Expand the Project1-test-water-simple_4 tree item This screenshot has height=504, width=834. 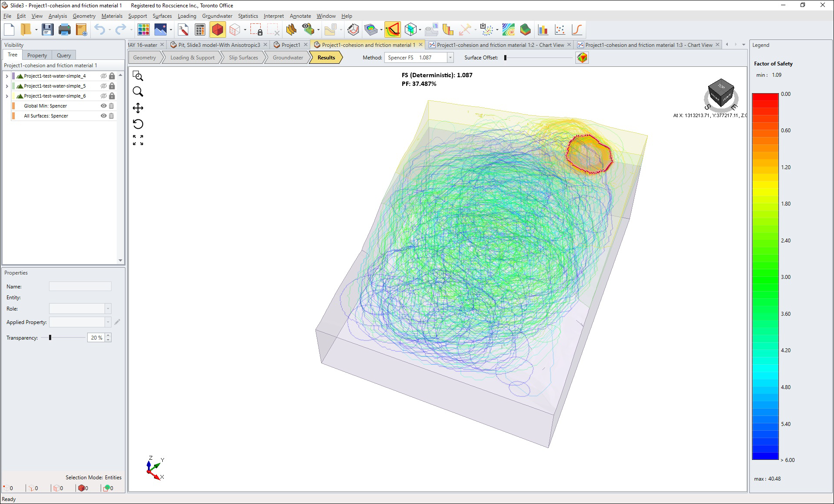click(x=6, y=75)
